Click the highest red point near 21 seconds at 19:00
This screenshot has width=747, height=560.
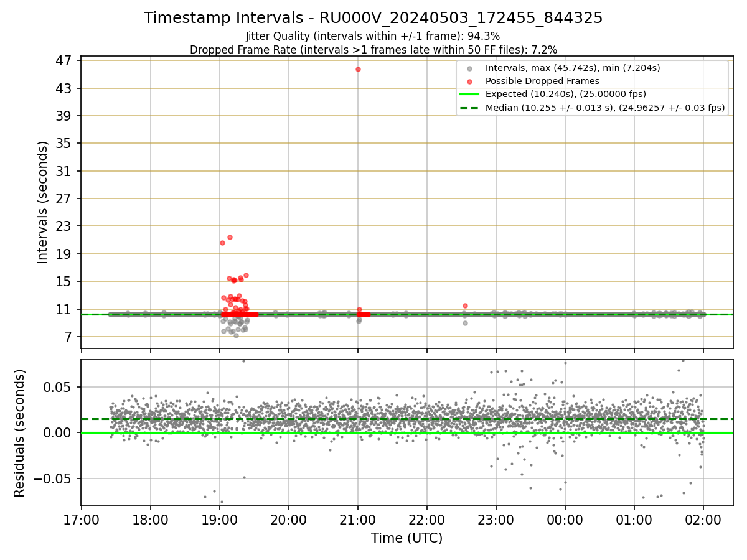coord(230,237)
